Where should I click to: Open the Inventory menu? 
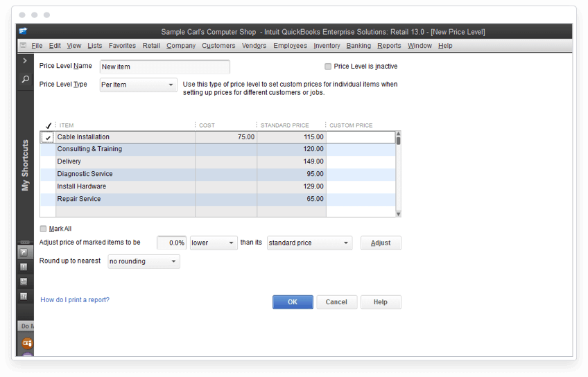327,46
